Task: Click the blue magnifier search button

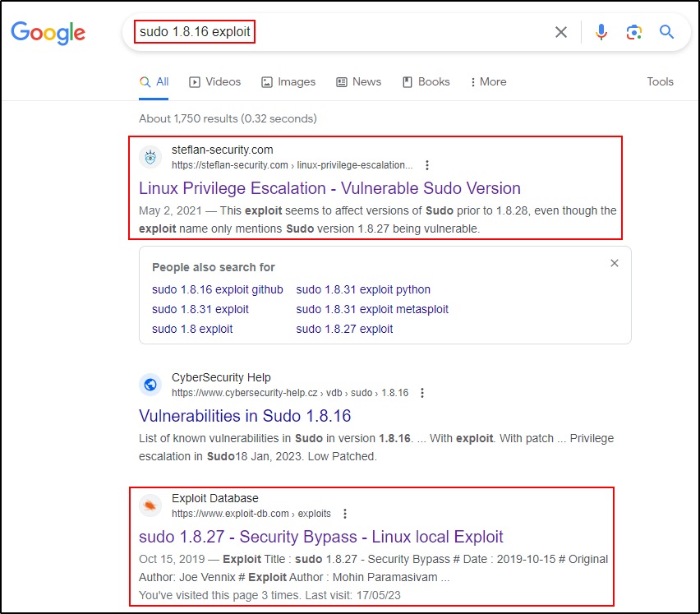Action: pos(666,32)
